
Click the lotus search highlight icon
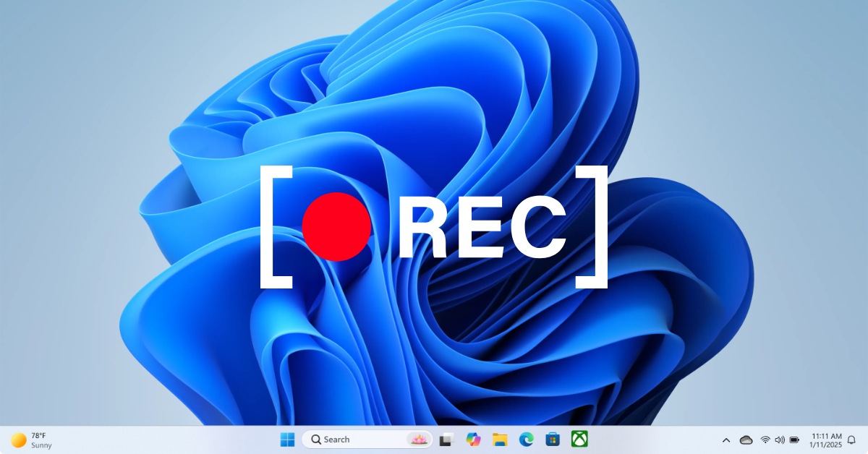click(x=418, y=440)
